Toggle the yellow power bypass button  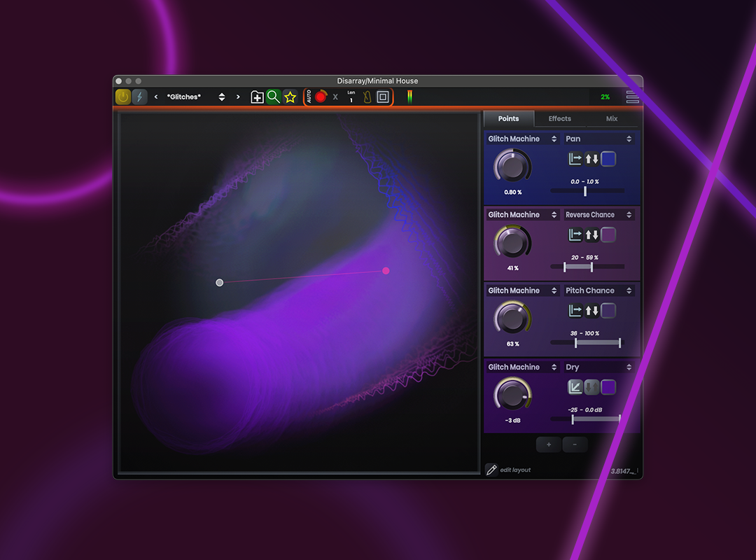pos(123,97)
